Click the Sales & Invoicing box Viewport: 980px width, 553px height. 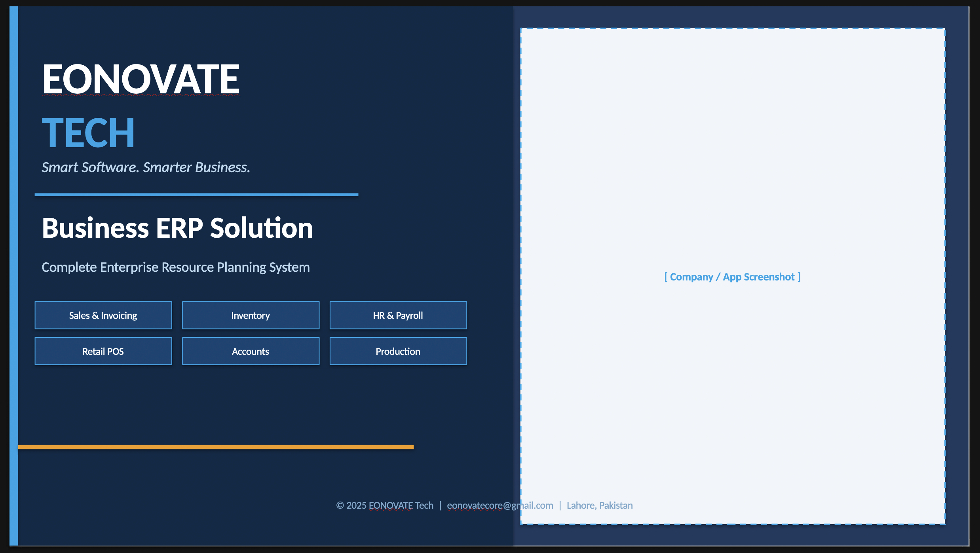(x=103, y=315)
